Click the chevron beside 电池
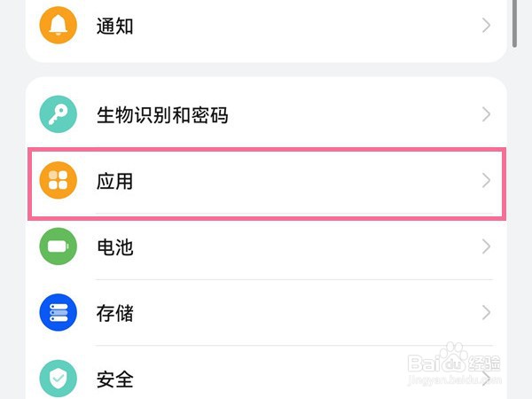The image size is (532, 399). [x=486, y=246]
